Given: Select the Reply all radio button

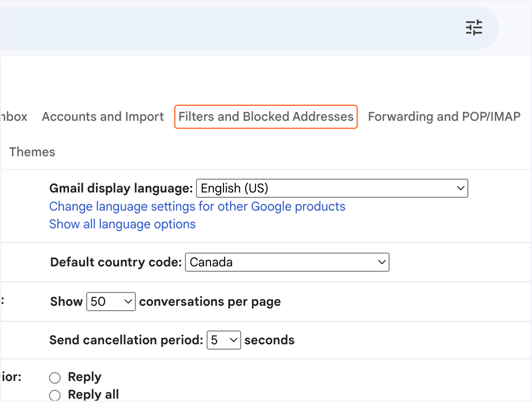Looking at the screenshot, I should 55,395.
